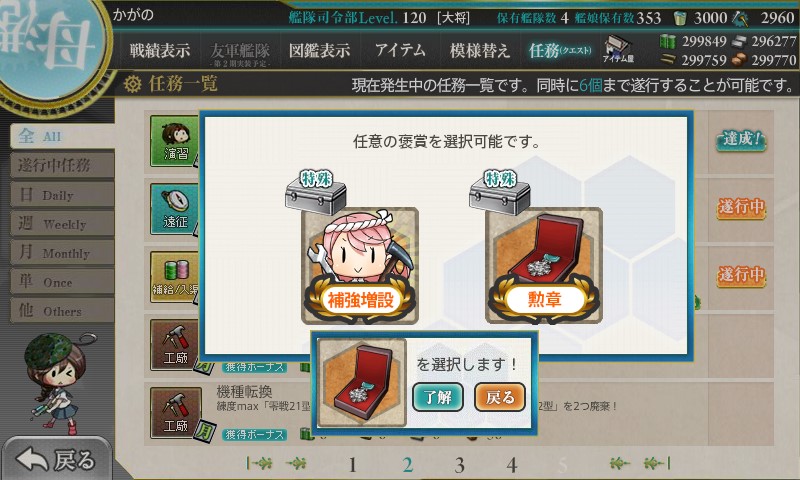Screen dimensions: 800x480
Task: Toggle the first 遂行中 quest status
Action: pyautogui.click(x=741, y=207)
